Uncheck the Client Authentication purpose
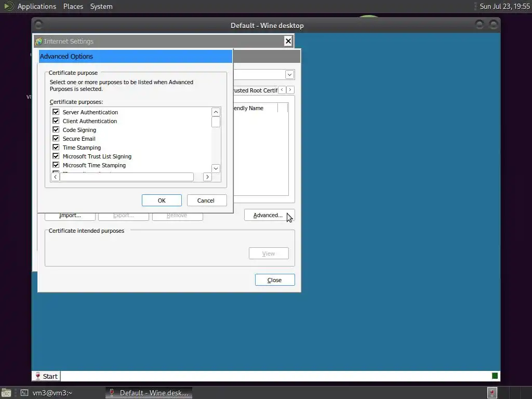The height and width of the screenshot is (399, 532). tap(56, 121)
